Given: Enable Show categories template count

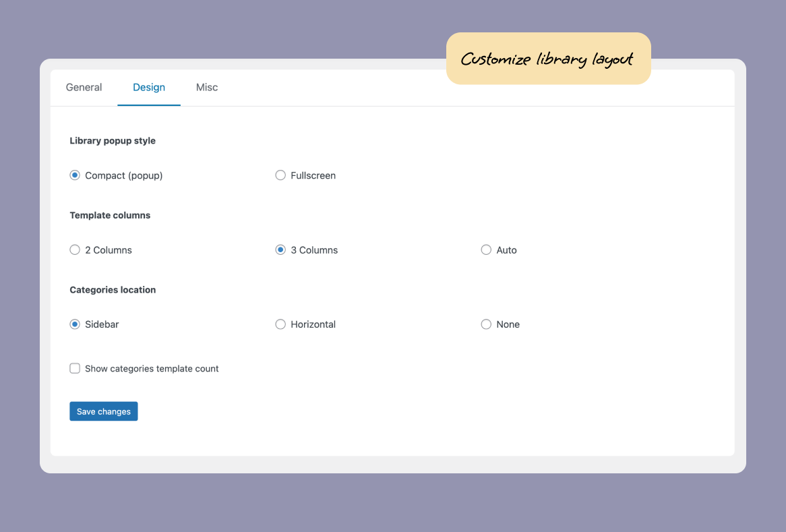Looking at the screenshot, I should (x=75, y=368).
